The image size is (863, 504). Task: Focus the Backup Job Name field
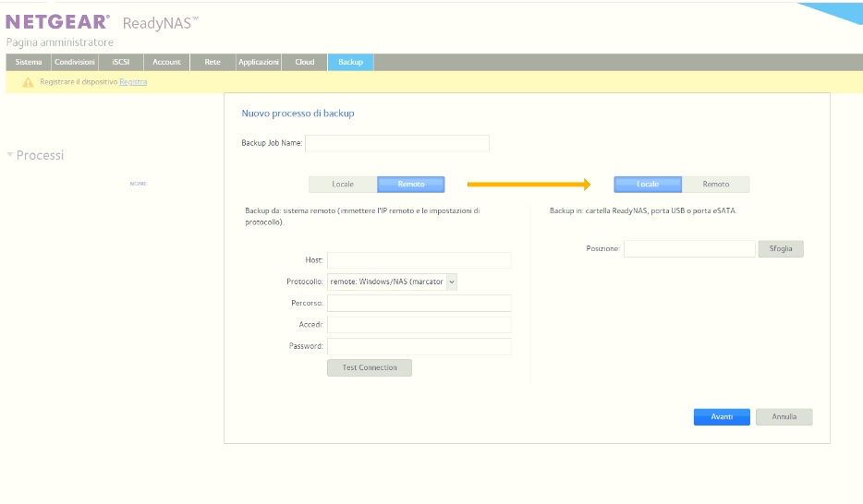pos(397,143)
